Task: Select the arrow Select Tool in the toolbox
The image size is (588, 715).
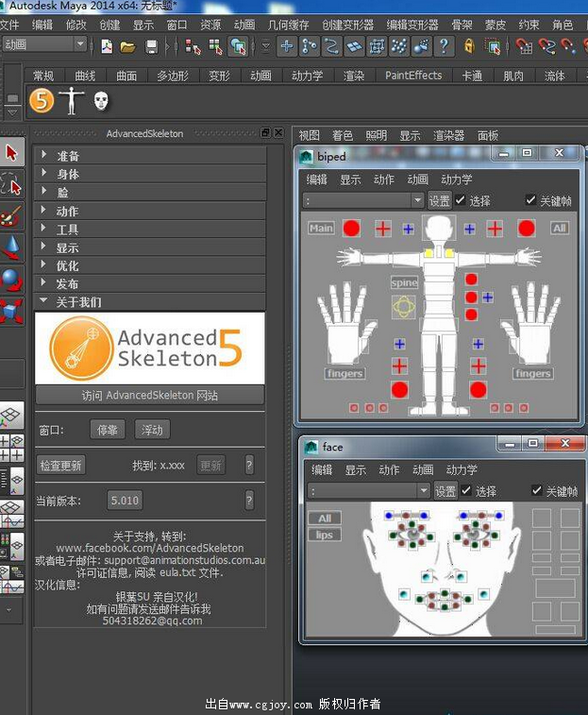Action: tap(12, 152)
